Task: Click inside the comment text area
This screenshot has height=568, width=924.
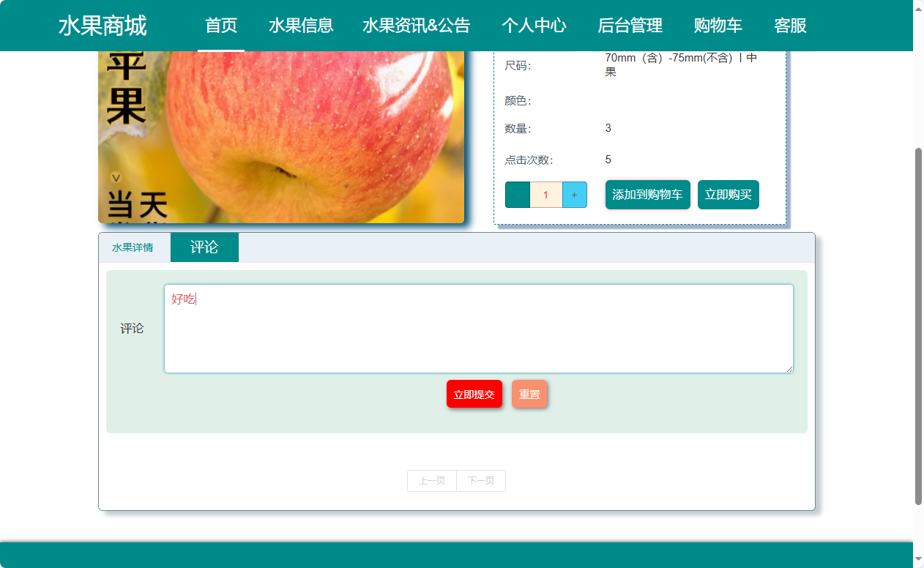Action: pyautogui.click(x=478, y=328)
